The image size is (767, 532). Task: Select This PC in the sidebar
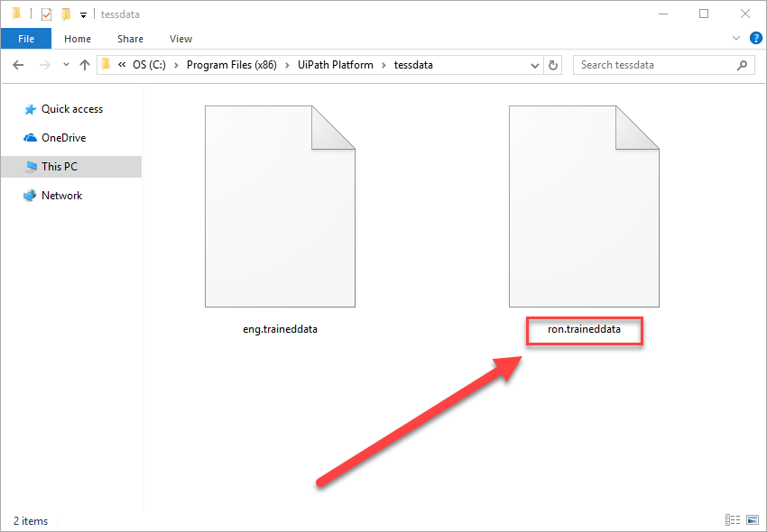click(x=60, y=166)
